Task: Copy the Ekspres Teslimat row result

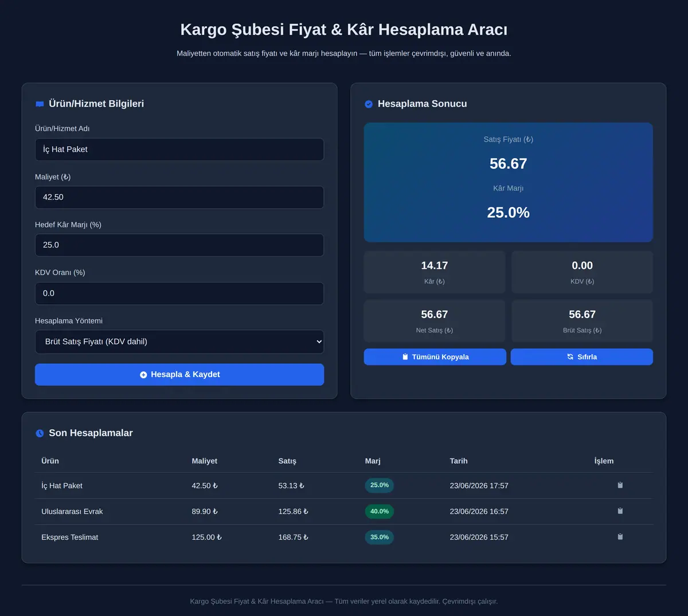Action: click(620, 537)
